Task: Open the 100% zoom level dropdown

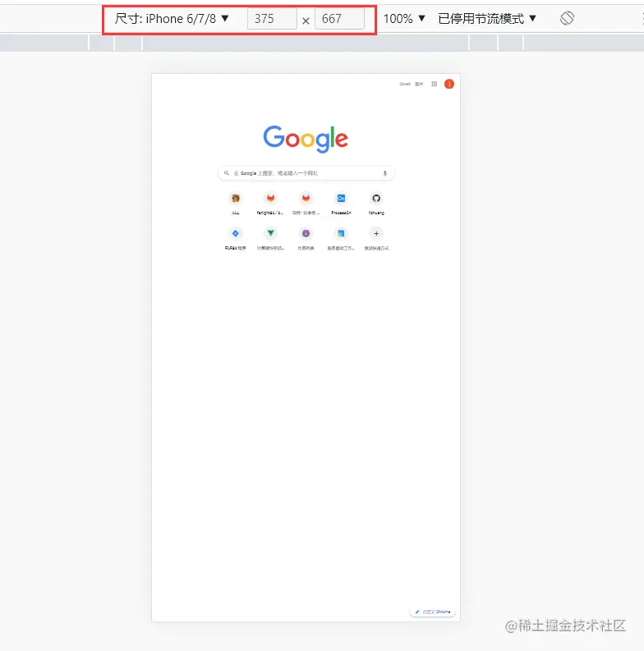Action: pos(404,19)
